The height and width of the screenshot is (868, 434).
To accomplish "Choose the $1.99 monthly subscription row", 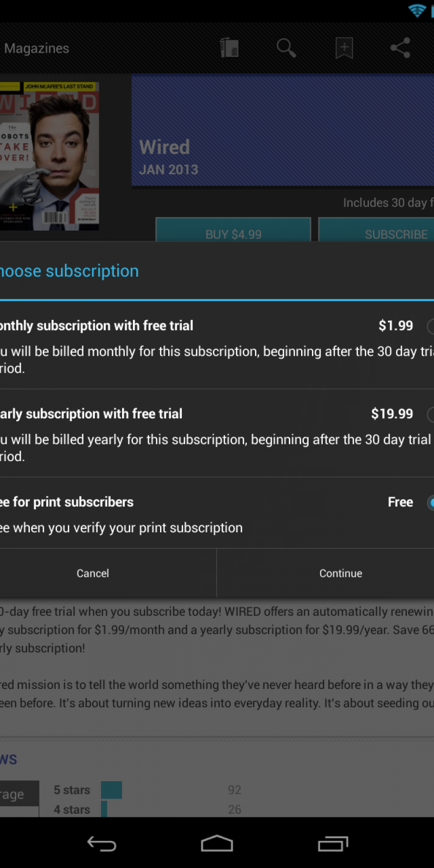I will 206,346.
